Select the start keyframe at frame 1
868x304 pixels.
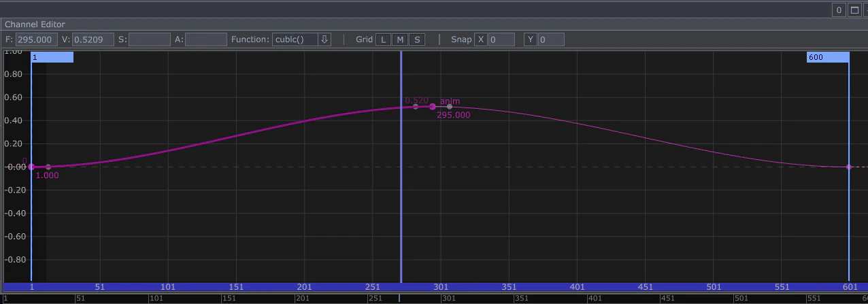[31, 167]
